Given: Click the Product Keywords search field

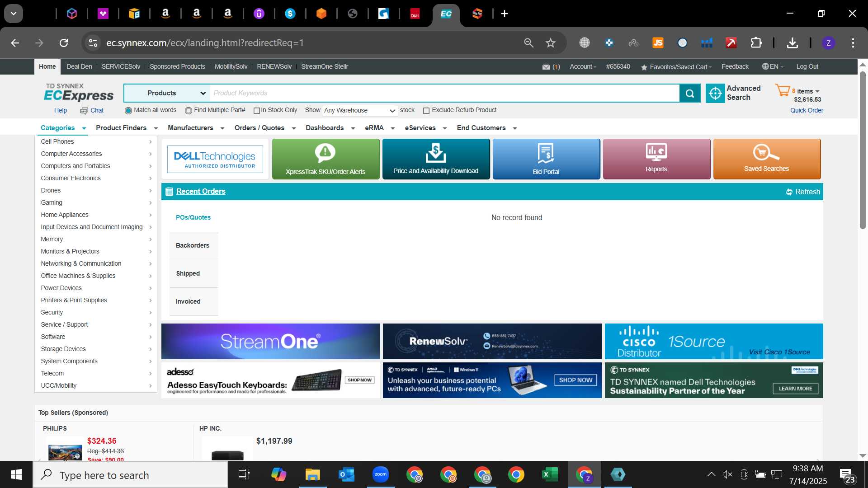Looking at the screenshot, I should click(x=444, y=93).
